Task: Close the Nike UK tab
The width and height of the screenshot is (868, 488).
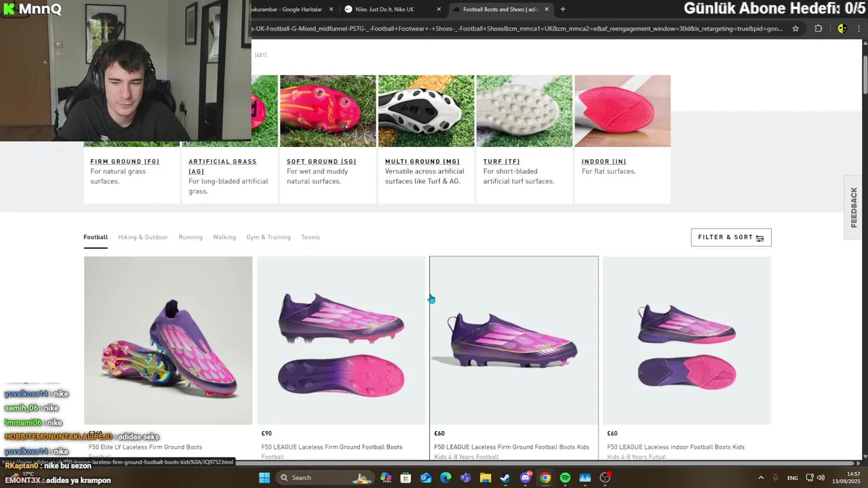Action: click(x=439, y=9)
